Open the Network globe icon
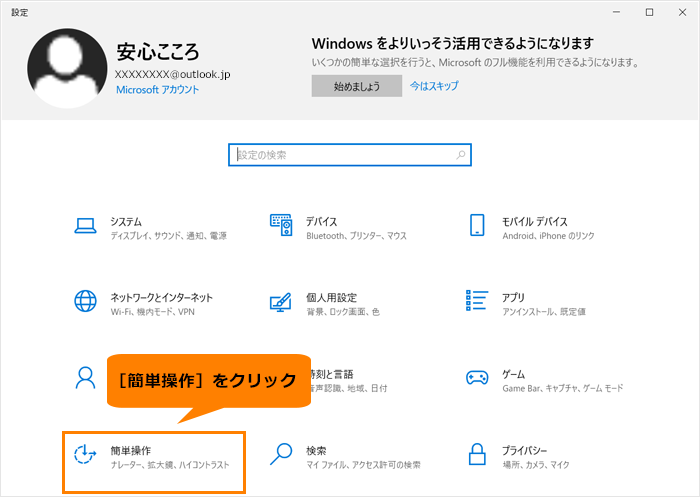This screenshot has height=497, width=700. click(85, 301)
